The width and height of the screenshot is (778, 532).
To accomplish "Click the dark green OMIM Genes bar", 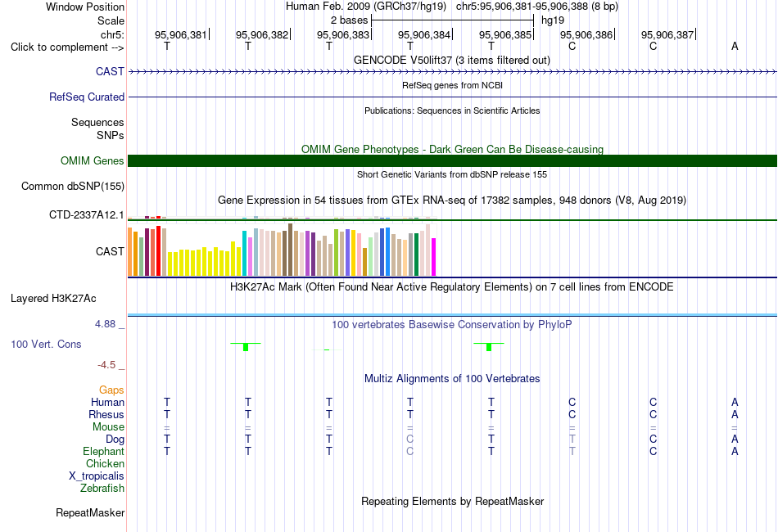I will [452, 160].
